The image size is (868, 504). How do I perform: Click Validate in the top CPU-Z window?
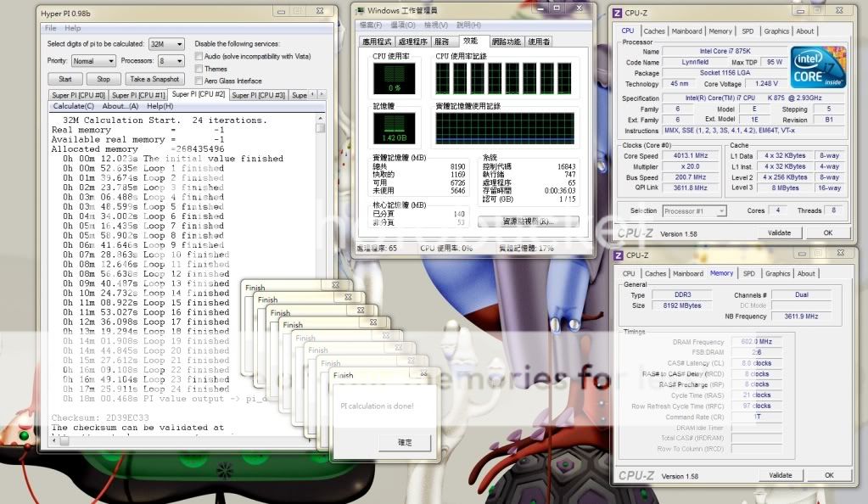[779, 233]
